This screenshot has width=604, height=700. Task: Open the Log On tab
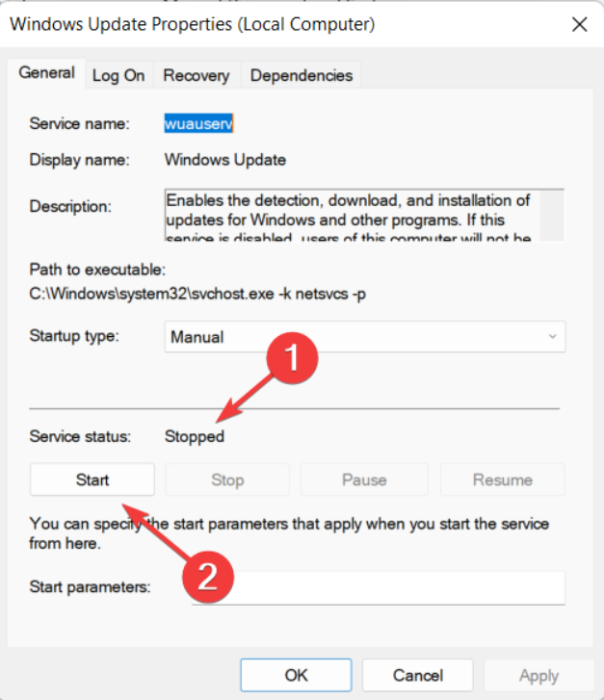click(x=118, y=75)
